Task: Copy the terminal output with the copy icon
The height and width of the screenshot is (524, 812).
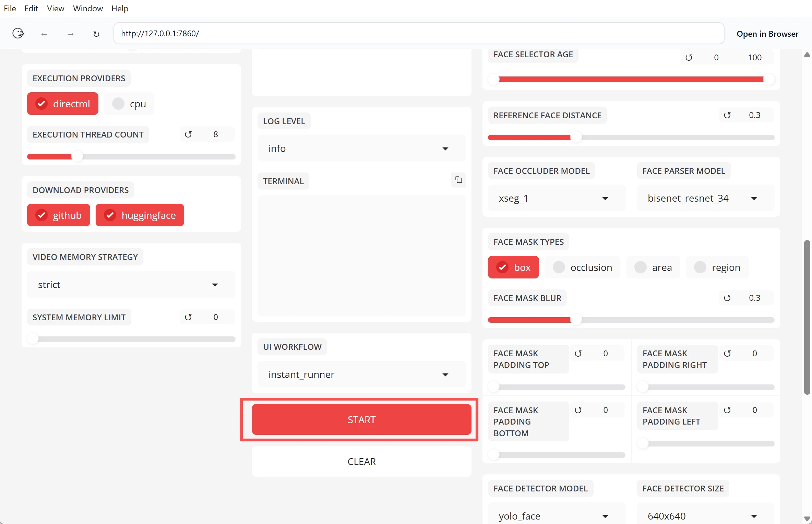Action: [458, 180]
